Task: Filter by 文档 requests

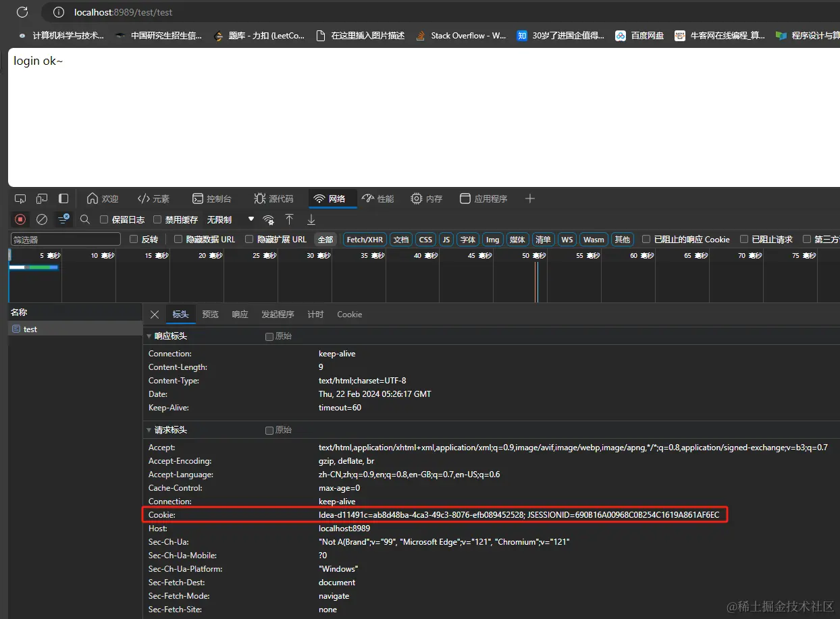Action: pos(401,239)
